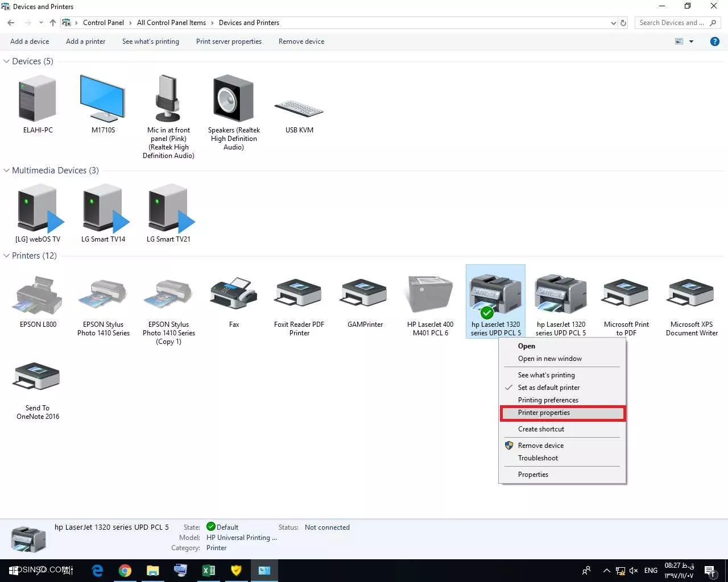Click the Foxit Reader PDF Printer icon
This screenshot has height=582, width=728.
pyautogui.click(x=299, y=294)
